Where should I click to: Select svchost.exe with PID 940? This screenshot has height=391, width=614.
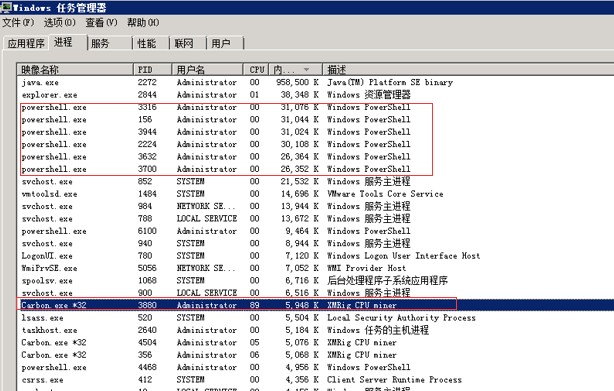click(x=315, y=243)
